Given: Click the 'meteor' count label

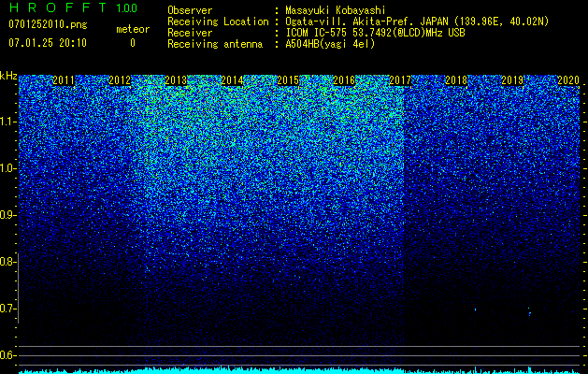Looking at the screenshot, I should point(133,29).
